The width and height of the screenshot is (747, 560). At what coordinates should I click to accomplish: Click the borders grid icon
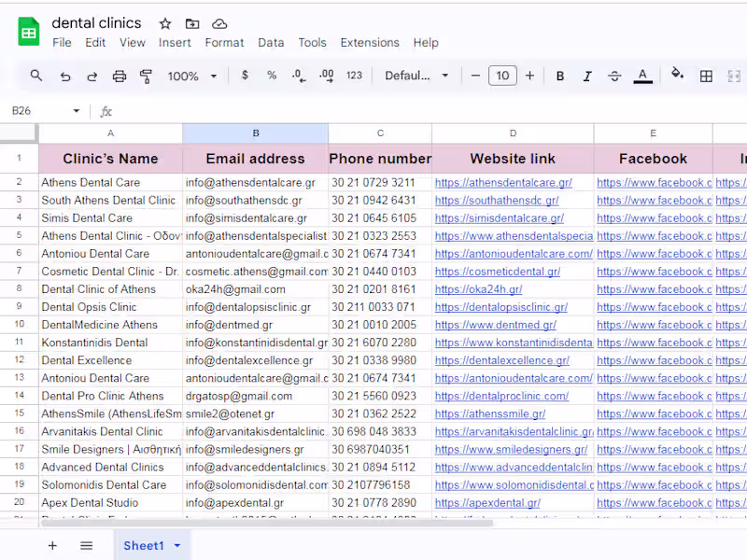(x=707, y=76)
